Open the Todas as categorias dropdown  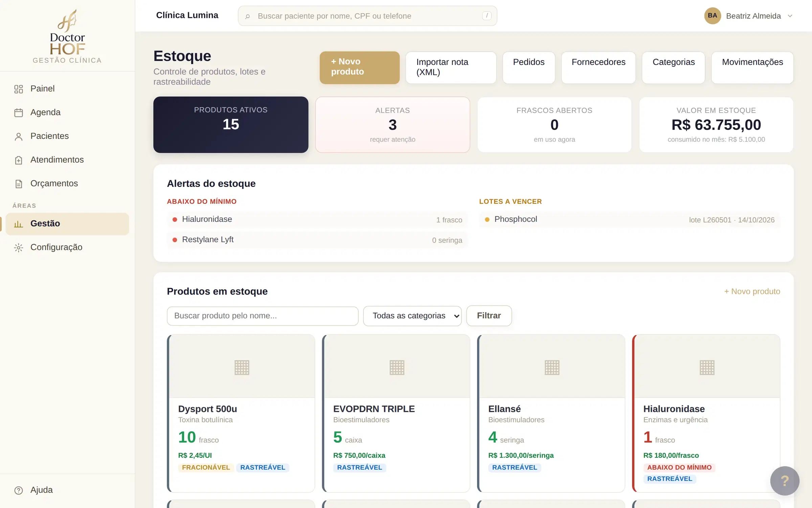412,316
